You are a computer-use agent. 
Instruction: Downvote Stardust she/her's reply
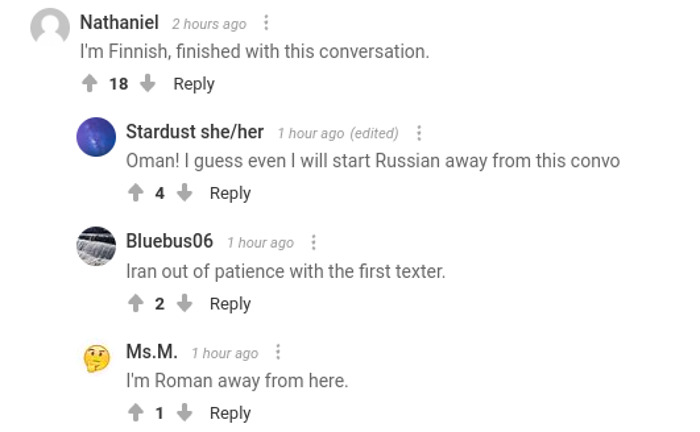(184, 193)
